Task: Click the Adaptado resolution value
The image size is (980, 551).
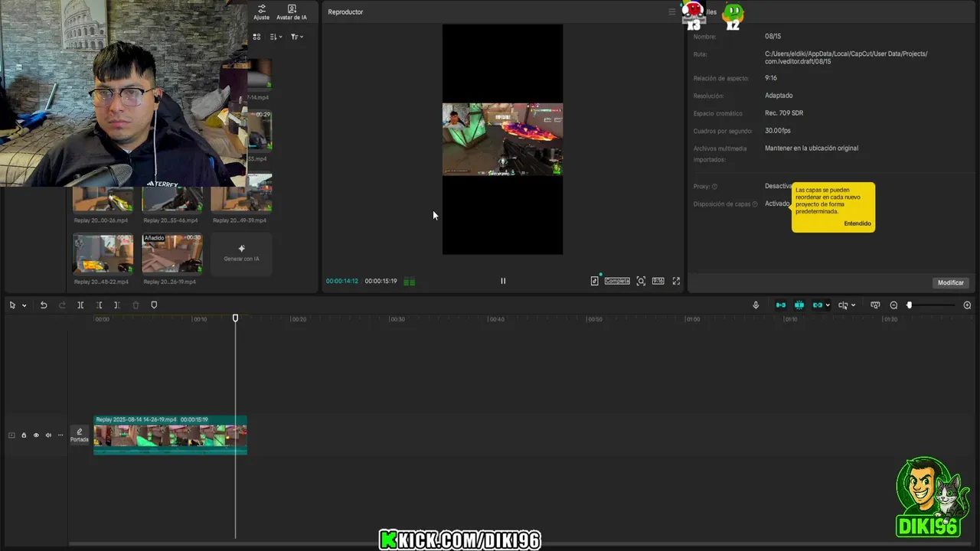Action: [779, 96]
